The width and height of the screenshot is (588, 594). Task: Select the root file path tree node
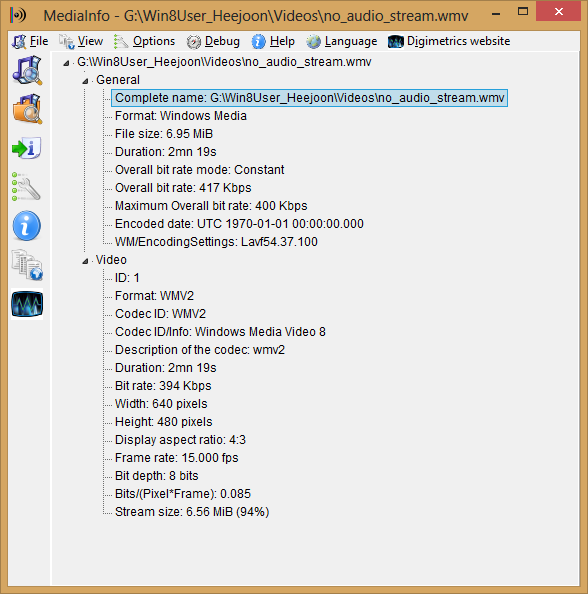224,62
